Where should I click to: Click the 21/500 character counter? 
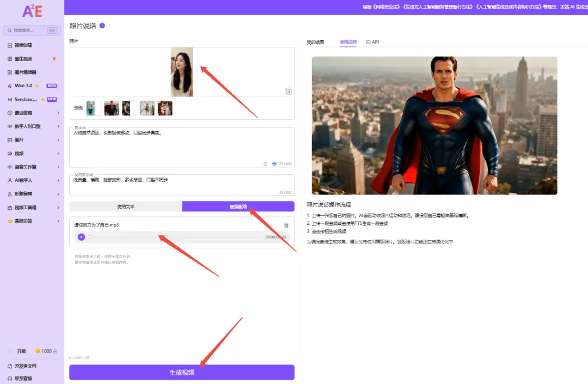click(285, 164)
